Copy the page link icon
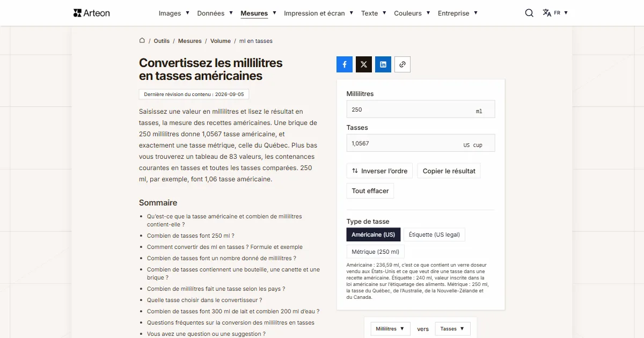The width and height of the screenshot is (644, 338). pos(402,64)
